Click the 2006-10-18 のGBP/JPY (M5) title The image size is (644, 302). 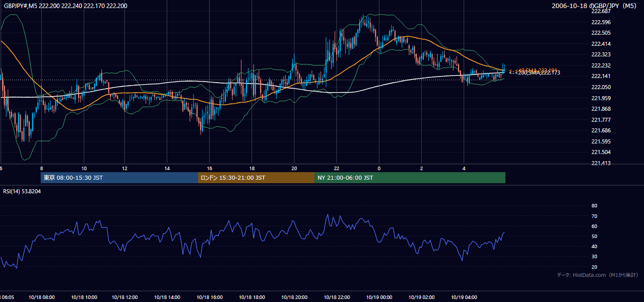click(x=595, y=6)
